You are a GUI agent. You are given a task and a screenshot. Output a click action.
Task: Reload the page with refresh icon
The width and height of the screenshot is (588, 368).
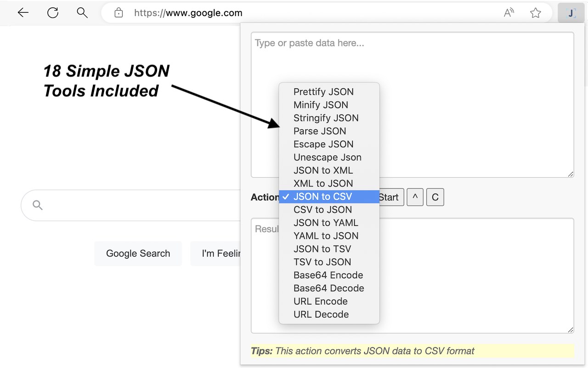[53, 13]
